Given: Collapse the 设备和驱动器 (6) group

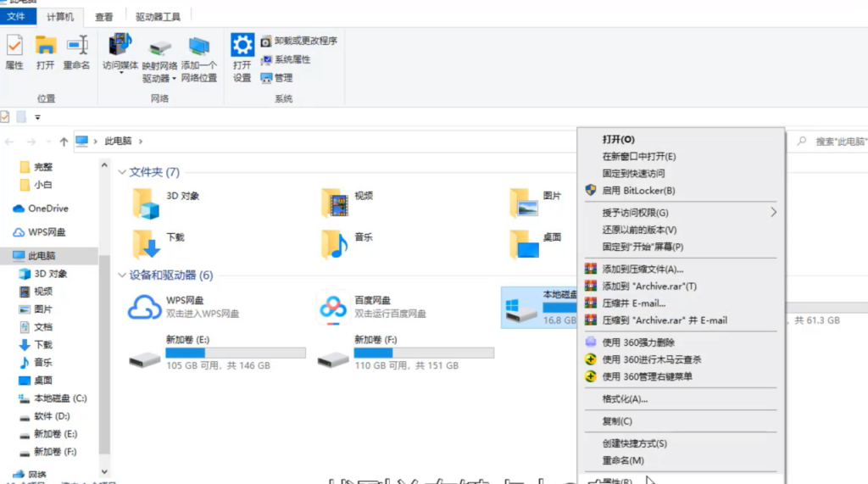Looking at the screenshot, I should (x=122, y=275).
